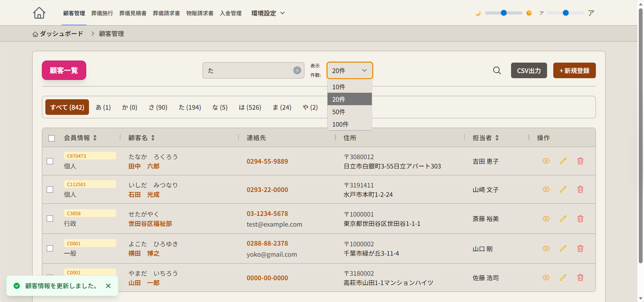Screen dimensions: 644x302
Task: Open the ダッシュボード breadcrumb link
Action: pyautogui.click(x=58, y=34)
